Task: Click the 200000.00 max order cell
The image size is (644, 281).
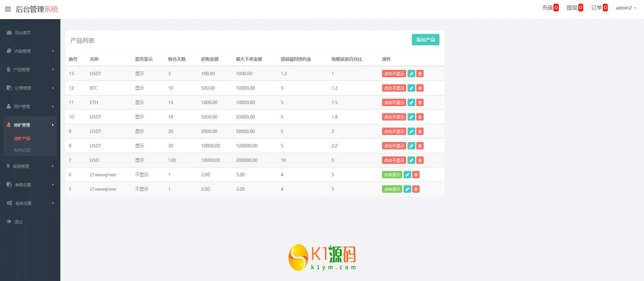Action: pos(247,160)
